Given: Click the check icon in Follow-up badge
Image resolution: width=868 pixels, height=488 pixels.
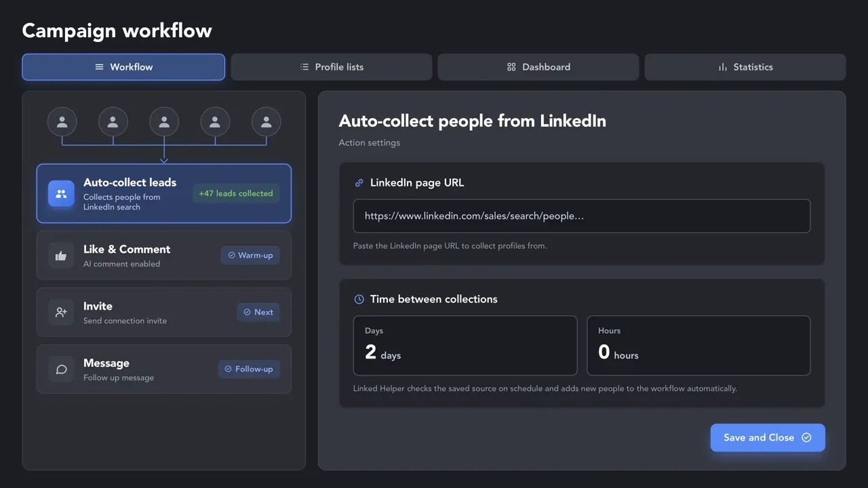Looking at the screenshot, I should 228,369.
